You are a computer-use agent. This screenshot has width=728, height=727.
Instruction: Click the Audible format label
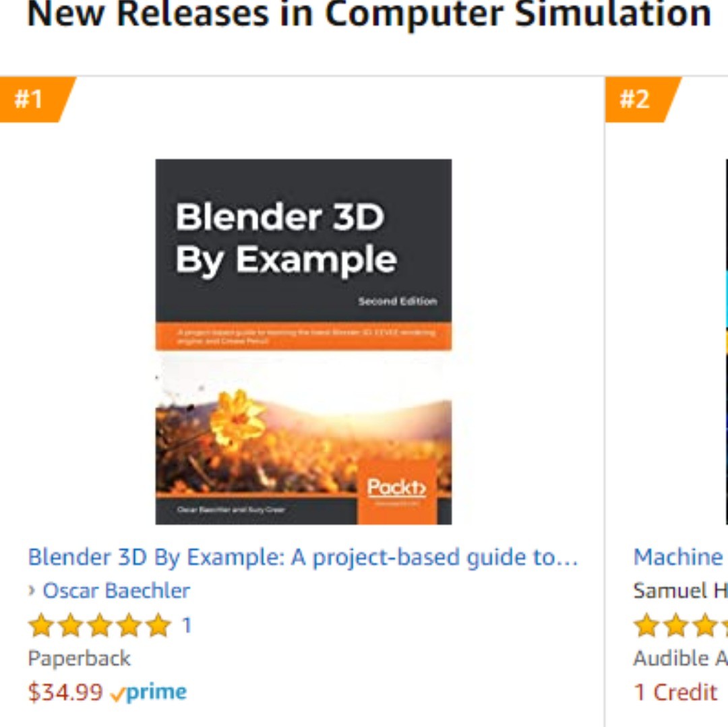coord(679,658)
